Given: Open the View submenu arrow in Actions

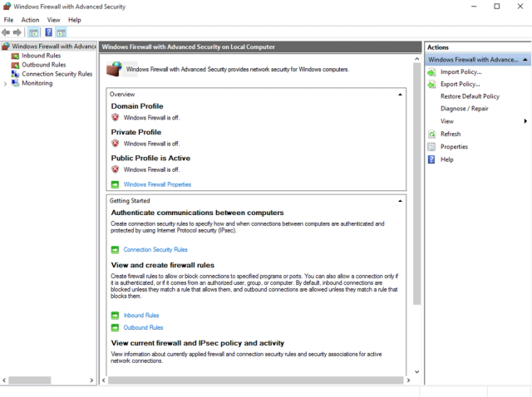Looking at the screenshot, I should [525, 121].
